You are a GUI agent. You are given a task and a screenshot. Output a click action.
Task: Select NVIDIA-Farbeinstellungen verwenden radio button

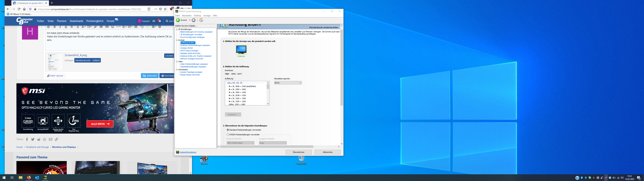click(228, 135)
